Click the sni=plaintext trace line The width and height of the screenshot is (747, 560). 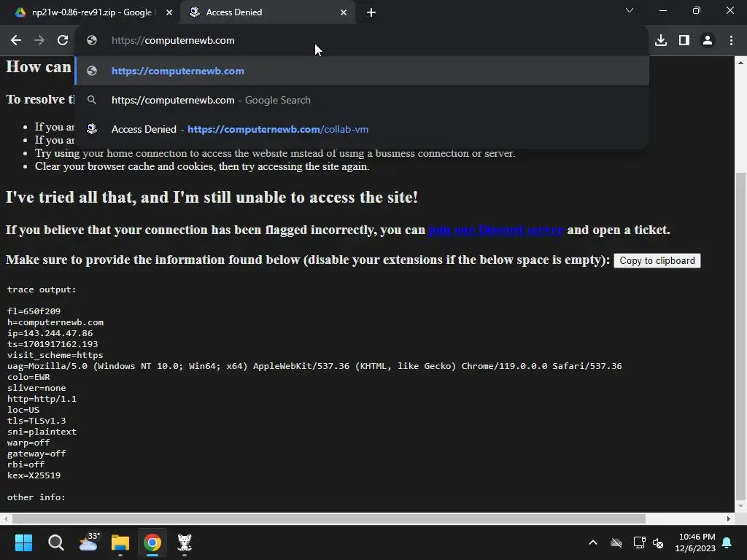pyautogui.click(x=42, y=432)
